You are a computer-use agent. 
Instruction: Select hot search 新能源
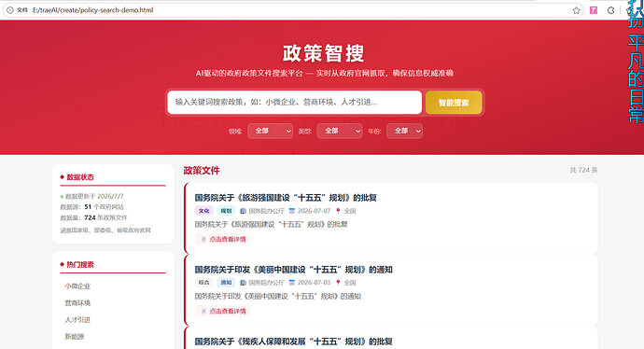click(75, 336)
